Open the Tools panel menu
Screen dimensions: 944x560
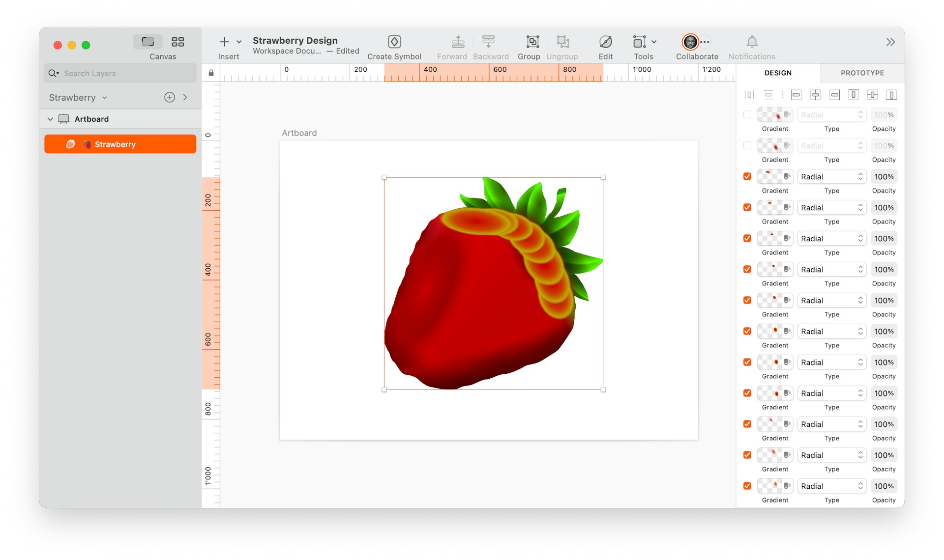click(654, 42)
